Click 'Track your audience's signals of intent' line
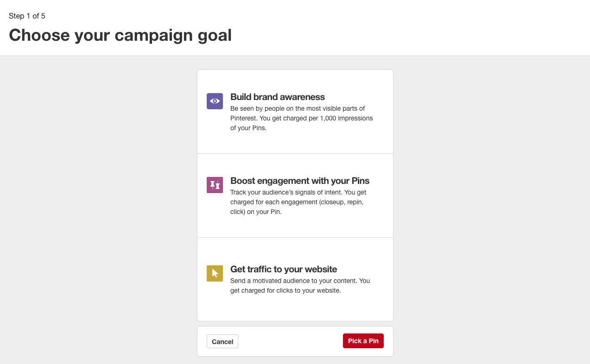Viewport: 590px width, 364px height. 298,192
